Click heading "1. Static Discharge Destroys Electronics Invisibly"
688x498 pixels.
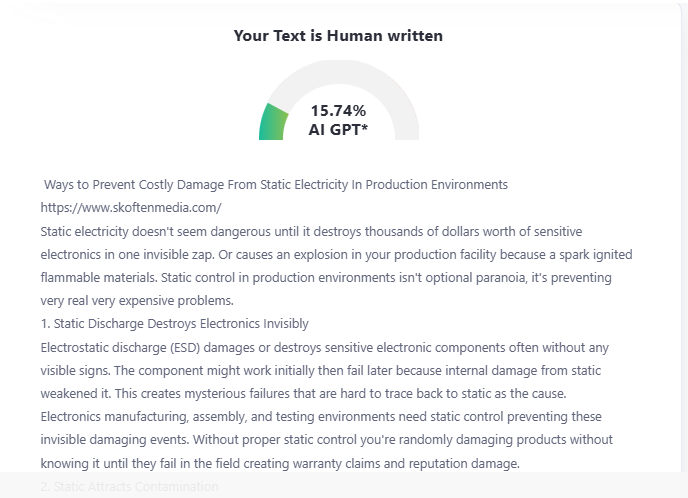pyautogui.click(x=175, y=323)
